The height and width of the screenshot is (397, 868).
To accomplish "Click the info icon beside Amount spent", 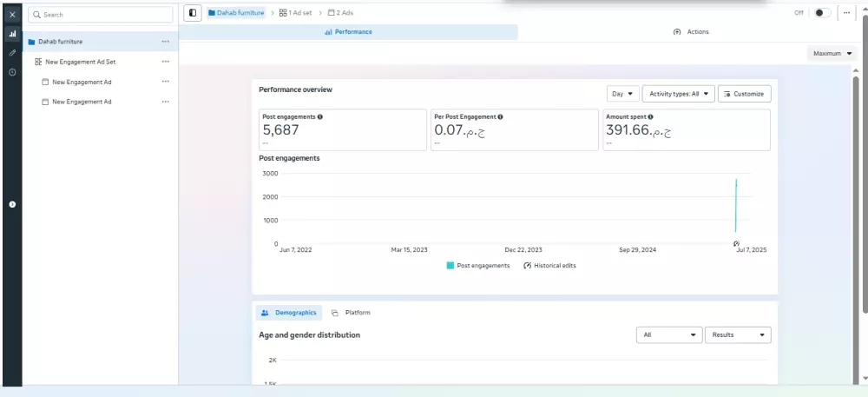I will click(x=650, y=116).
